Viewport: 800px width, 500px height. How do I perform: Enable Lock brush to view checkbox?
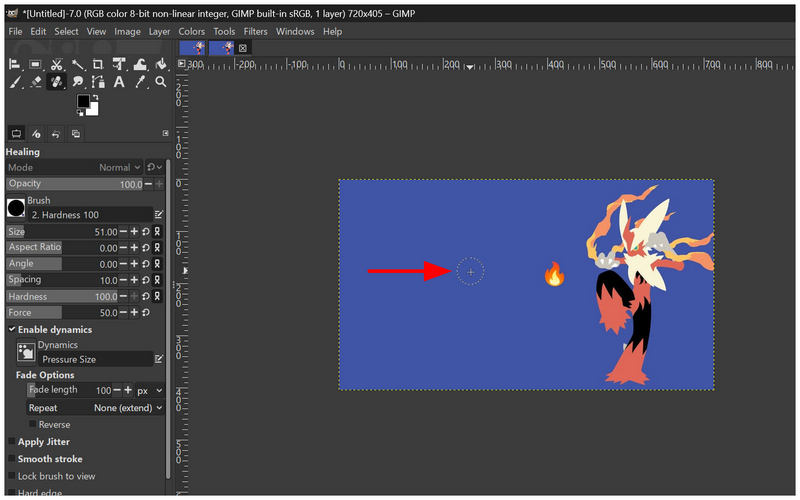click(12, 476)
